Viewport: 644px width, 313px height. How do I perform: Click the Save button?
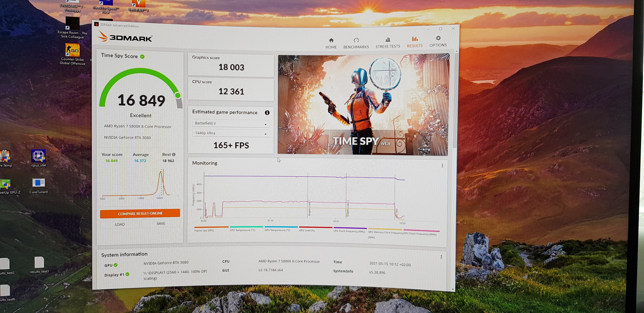[x=161, y=223]
